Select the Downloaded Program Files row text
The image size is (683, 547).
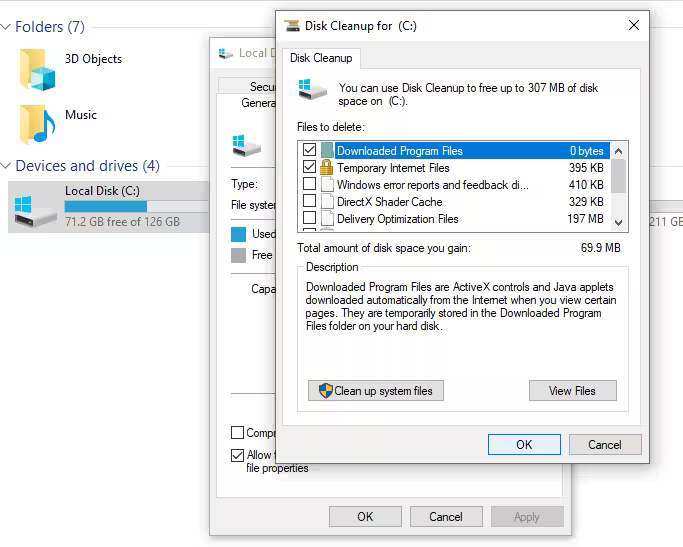click(x=399, y=151)
